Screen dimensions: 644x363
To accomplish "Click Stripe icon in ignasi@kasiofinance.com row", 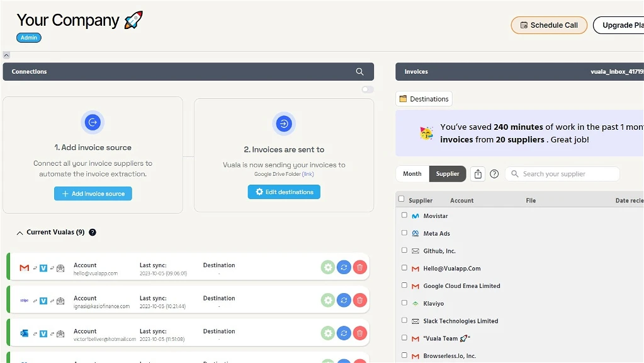I will click(x=24, y=301).
